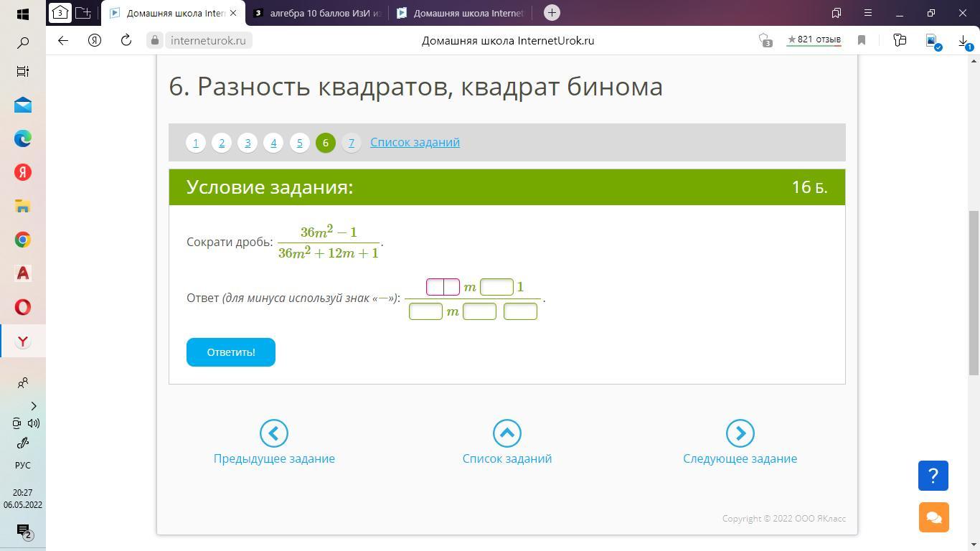
Task: Open the red A application in taskbar
Action: pos(22,273)
